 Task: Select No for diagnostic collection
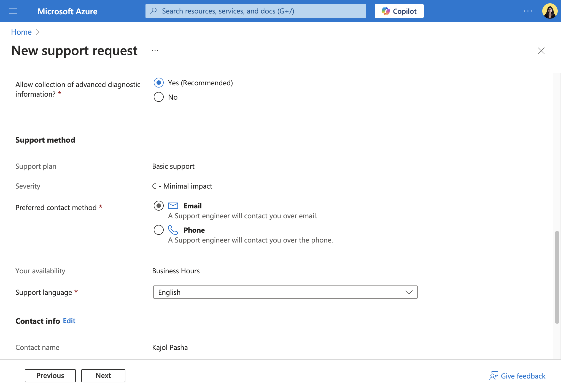pyautogui.click(x=159, y=97)
